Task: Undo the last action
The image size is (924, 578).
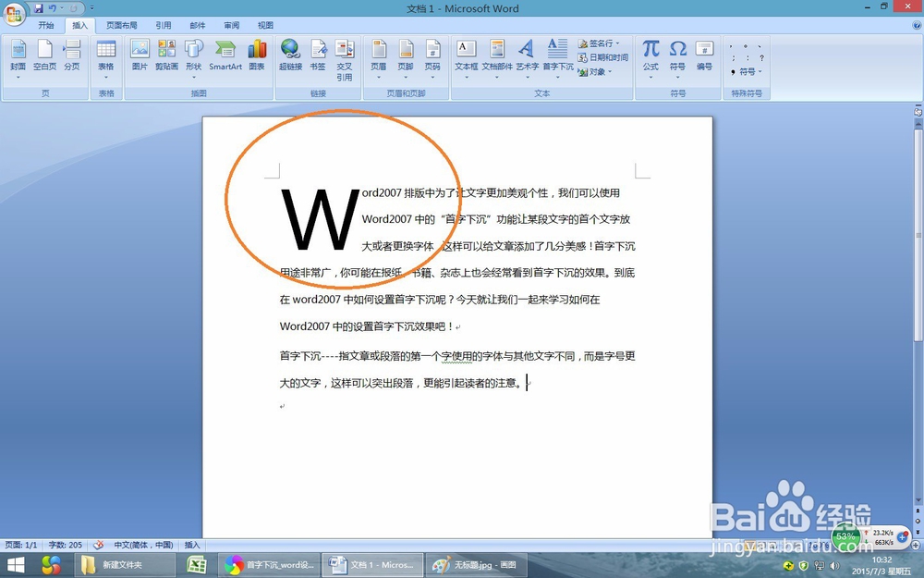Action: (53, 8)
